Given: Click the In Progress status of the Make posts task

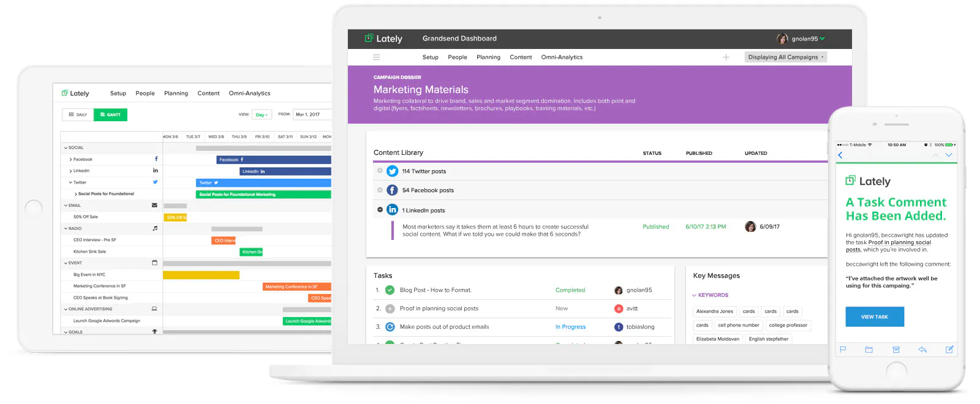Looking at the screenshot, I should (x=570, y=327).
